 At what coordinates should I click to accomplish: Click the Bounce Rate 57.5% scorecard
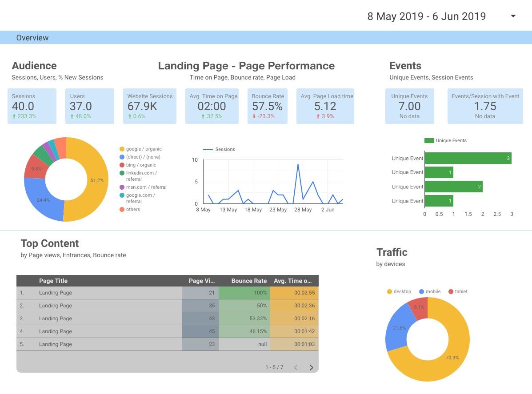267,106
